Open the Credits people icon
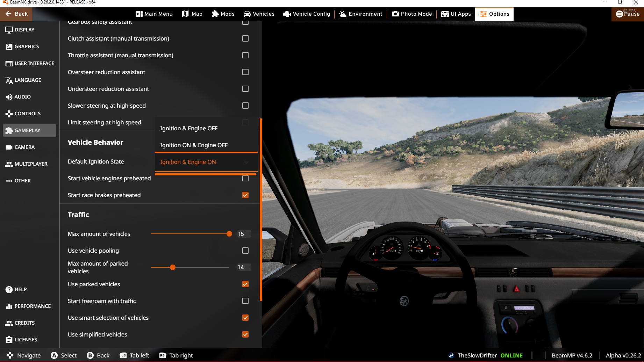The image size is (644, 362). tap(9, 323)
